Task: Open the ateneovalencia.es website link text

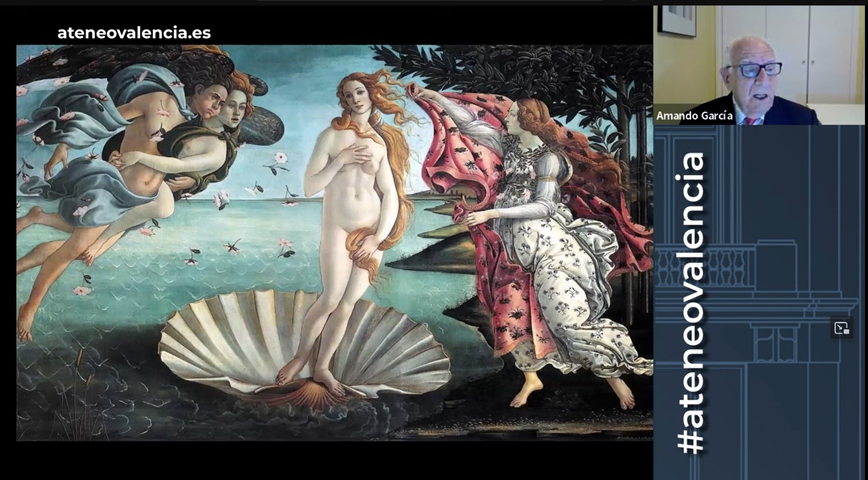Action: point(134,33)
